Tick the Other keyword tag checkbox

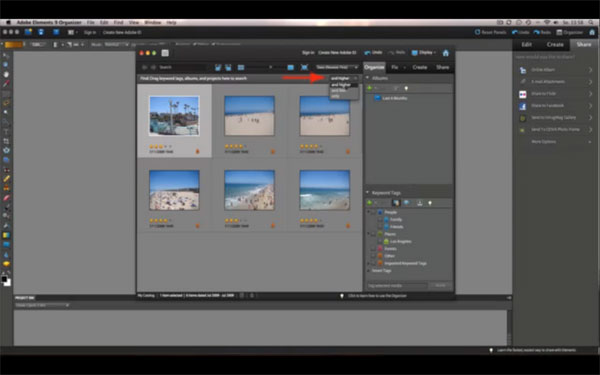click(373, 256)
